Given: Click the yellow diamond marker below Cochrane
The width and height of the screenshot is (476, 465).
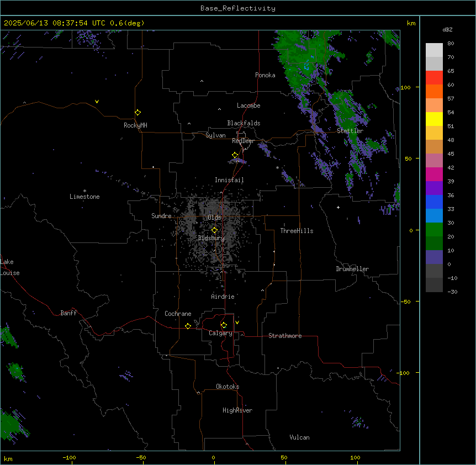Looking at the screenshot, I should point(188,326).
